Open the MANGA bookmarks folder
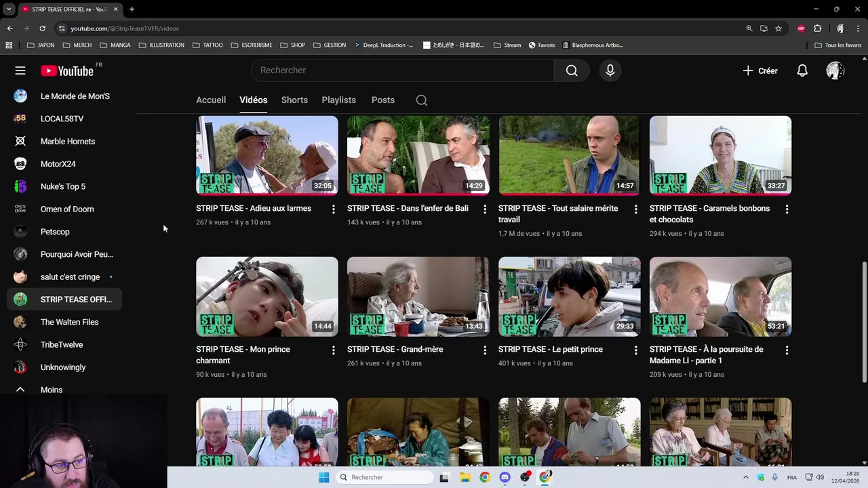The image size is (868, 488). point(115,45)
